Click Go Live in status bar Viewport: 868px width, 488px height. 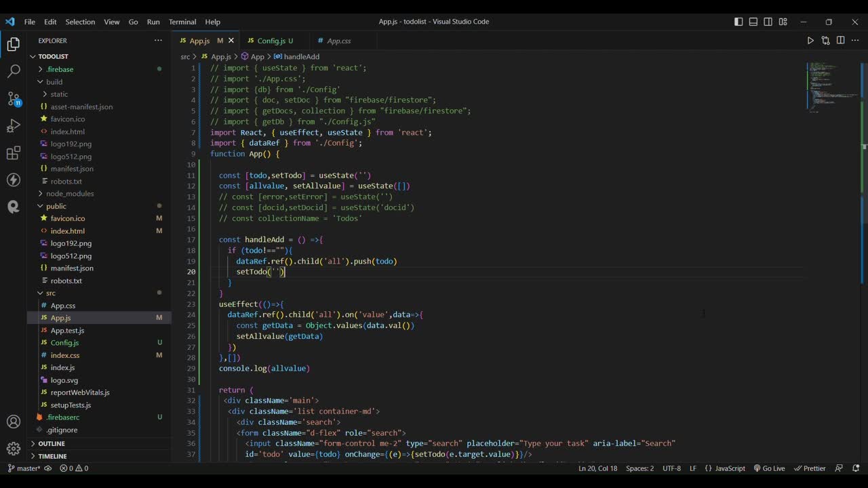click(x=769, y=468)
